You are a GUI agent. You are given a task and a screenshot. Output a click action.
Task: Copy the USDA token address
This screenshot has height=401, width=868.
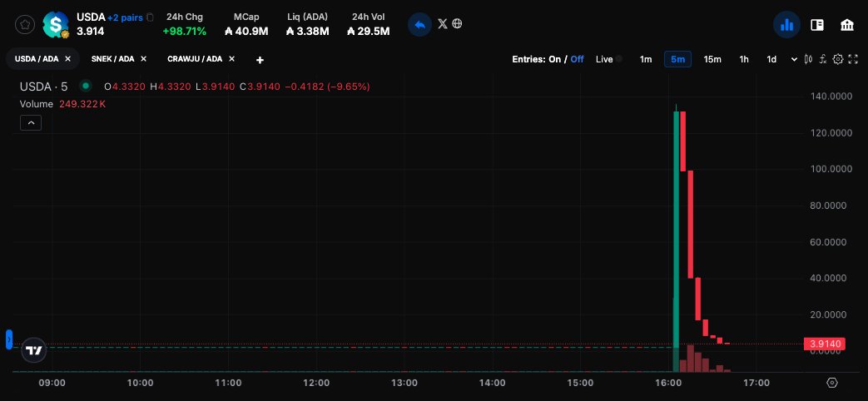150,17
